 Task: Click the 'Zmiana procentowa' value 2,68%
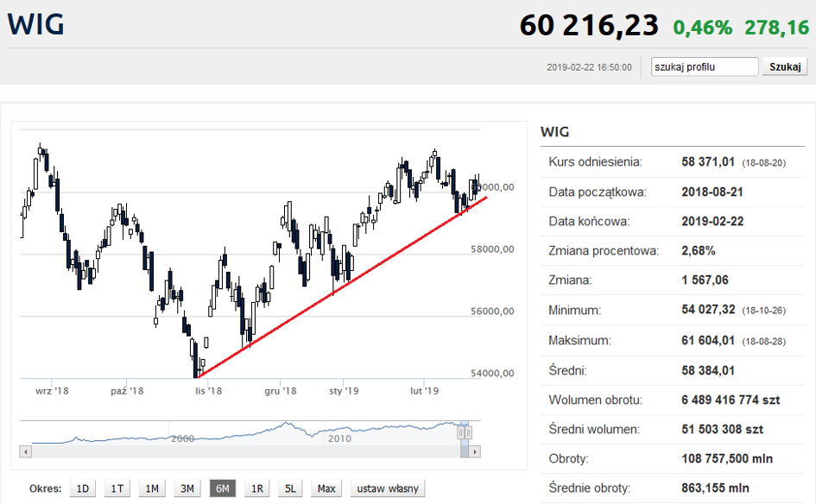coord(699,250)
